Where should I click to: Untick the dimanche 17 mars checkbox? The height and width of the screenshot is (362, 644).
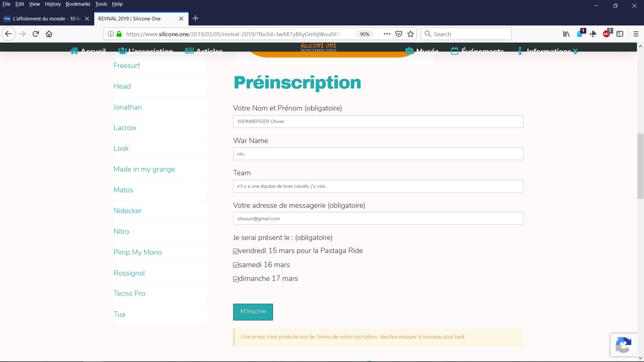[x=236, y=279]
